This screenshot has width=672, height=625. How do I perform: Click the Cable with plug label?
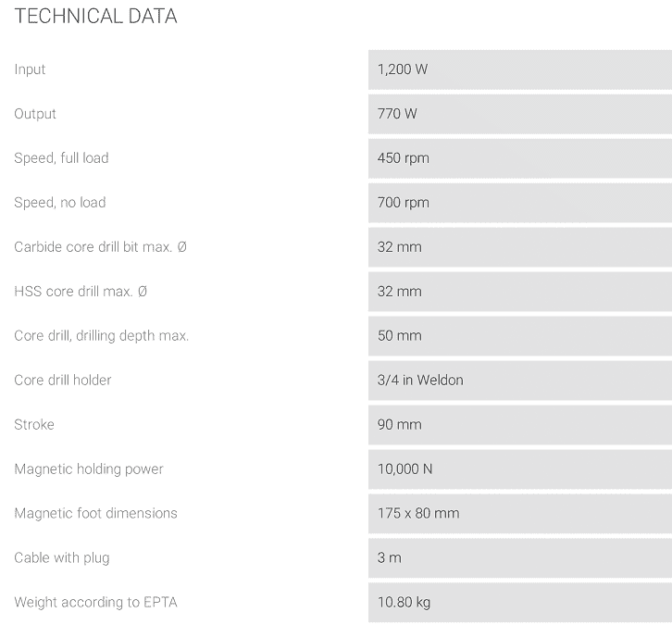[x=63, y=558]
